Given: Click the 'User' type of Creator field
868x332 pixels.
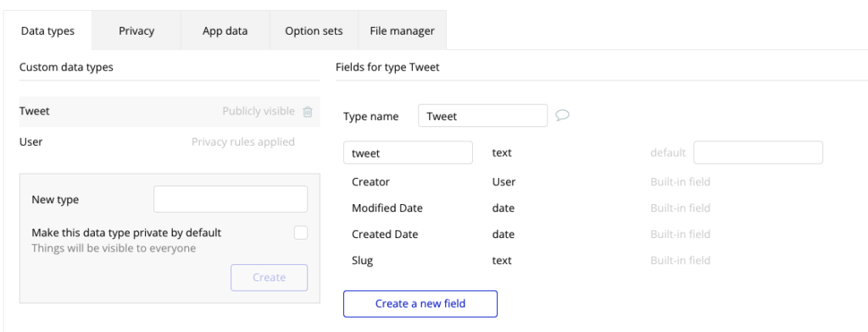Looking at the screenshot, I should (504, 182).
